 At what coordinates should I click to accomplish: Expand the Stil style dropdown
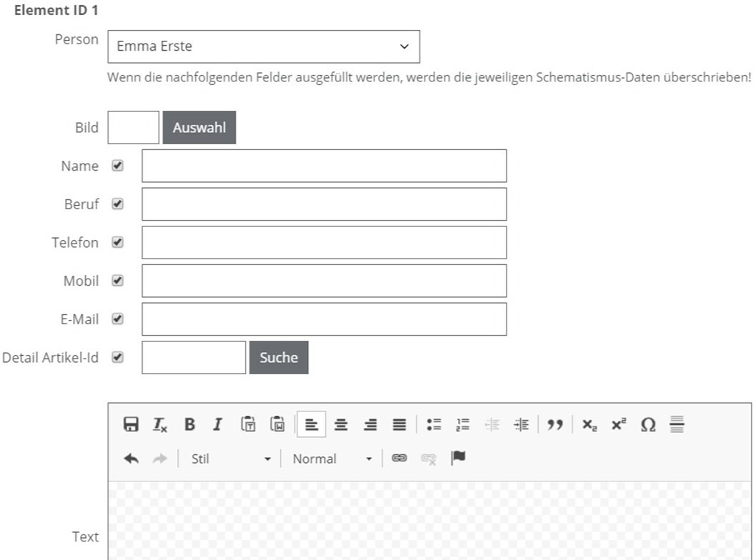[230, 459]
